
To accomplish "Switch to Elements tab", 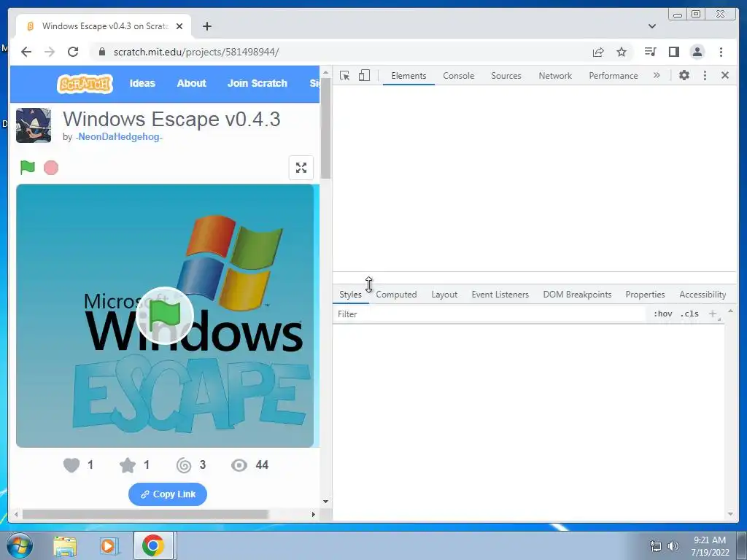I will tap(409, 76).
